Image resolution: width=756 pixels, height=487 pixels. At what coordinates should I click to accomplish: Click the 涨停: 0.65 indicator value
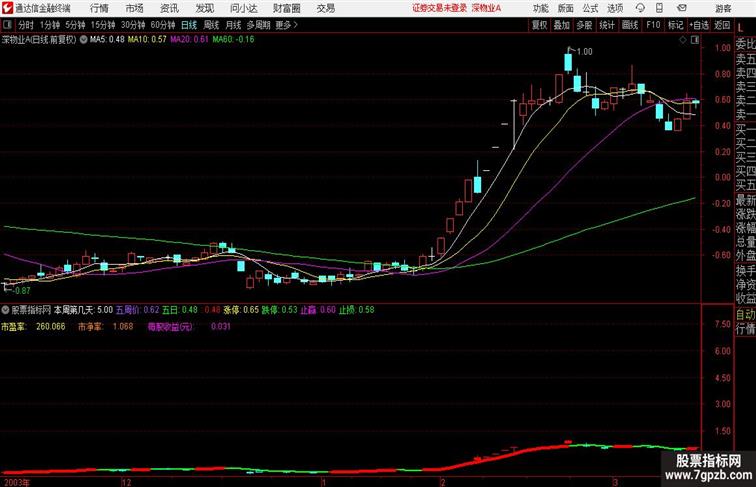point(241,310)
